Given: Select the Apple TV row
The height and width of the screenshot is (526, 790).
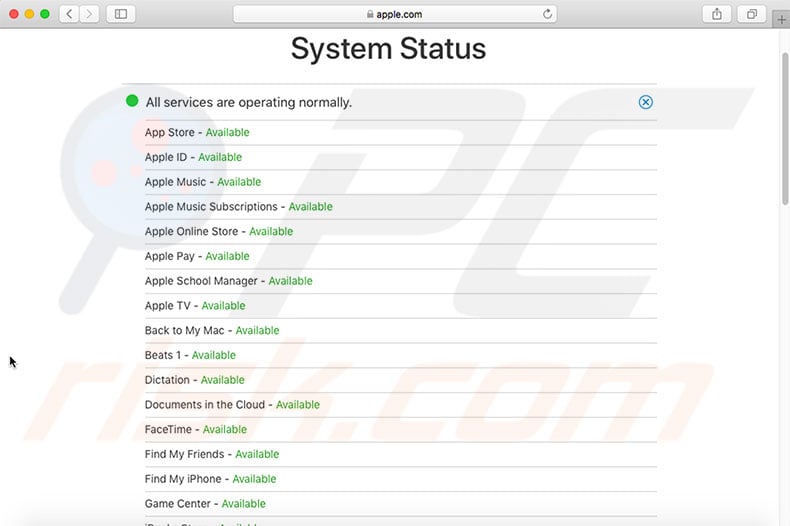Looking at the screenshot, I should (401, 305).
